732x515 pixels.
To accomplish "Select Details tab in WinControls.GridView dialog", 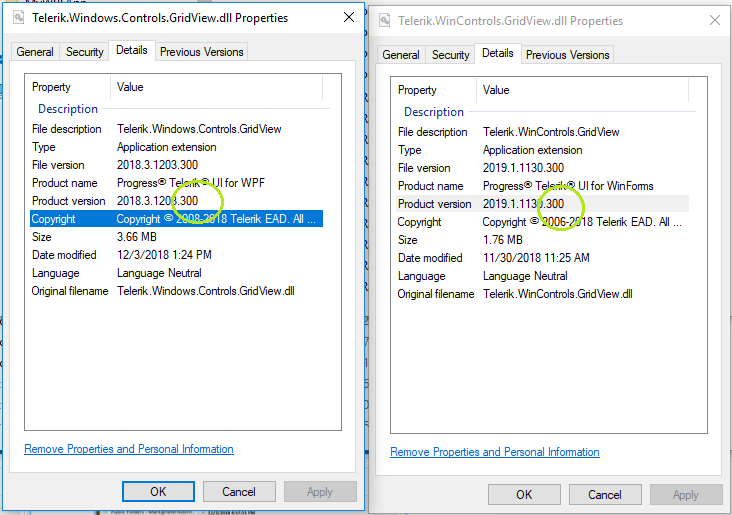I will pos(498,53).
